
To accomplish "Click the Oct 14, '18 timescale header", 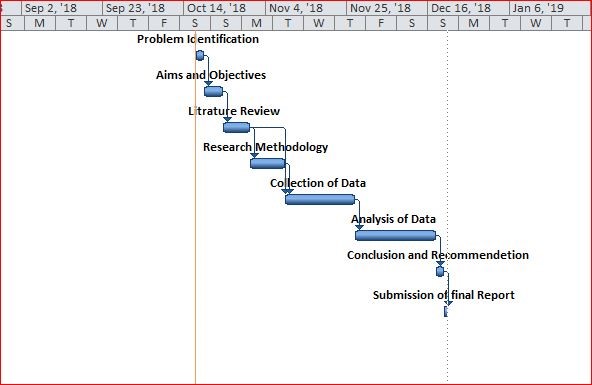I will [x=224, y=8].
